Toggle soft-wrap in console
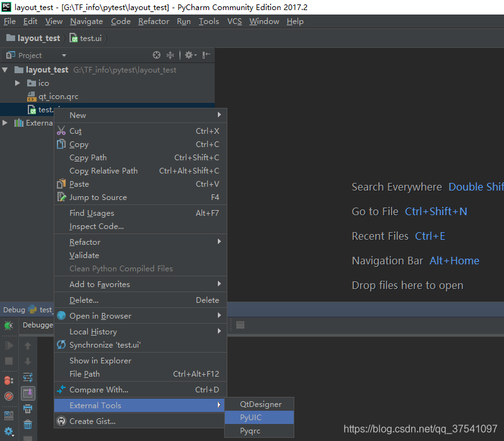The height and width of the screenshot is (441, 504). click(x=28, y=377)
